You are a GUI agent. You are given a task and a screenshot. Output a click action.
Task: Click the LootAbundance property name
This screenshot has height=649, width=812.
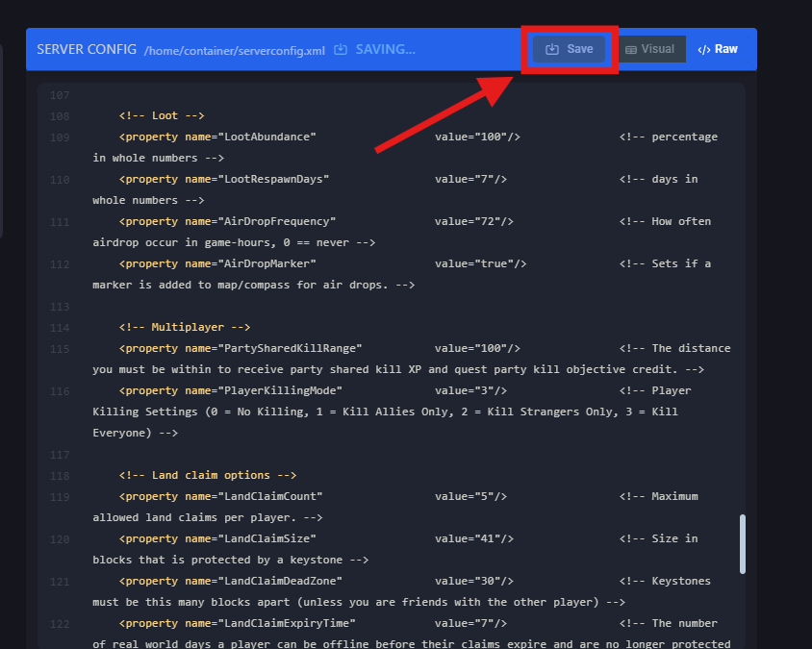[x=267, y=137]
